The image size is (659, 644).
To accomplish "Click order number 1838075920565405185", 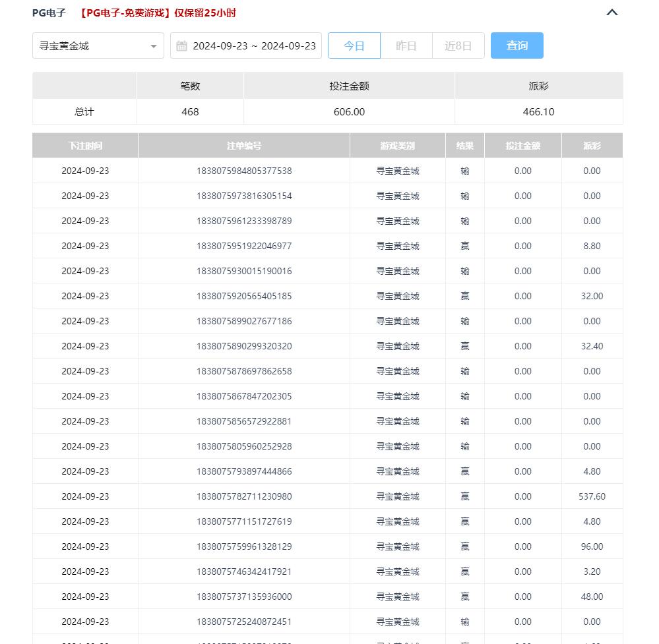I will (243, 296).
